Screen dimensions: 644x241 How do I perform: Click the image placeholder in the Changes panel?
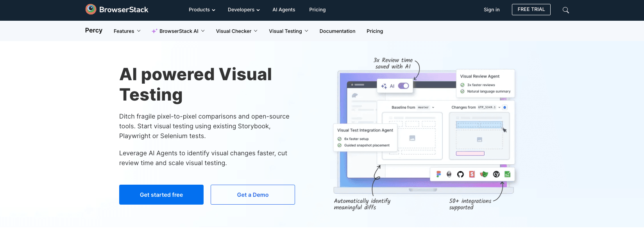click(x=479, y=140)
